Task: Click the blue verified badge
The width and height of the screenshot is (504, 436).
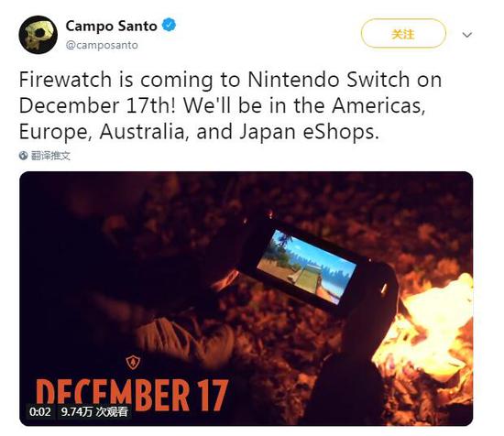Action: click(x=169, y=25)
